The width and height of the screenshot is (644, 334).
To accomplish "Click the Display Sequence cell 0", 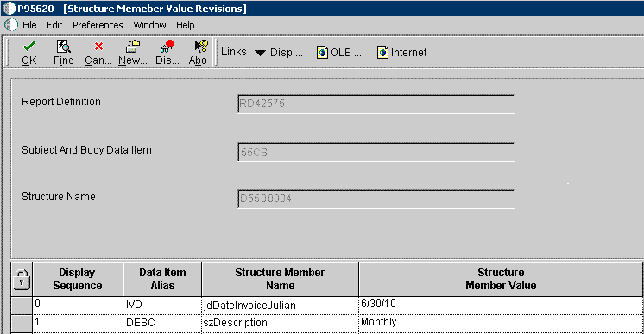I will pyautogui.click(x=77, y=306).
